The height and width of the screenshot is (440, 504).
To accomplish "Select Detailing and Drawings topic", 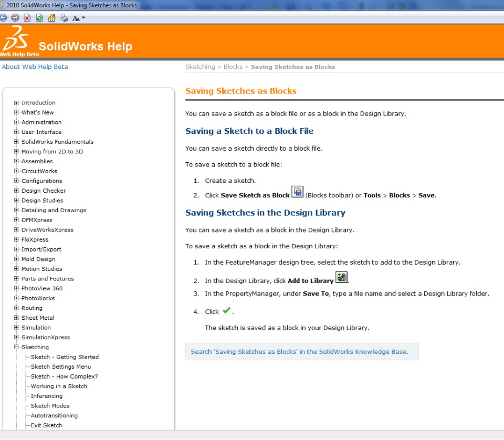I will click(x=54, y=210).
